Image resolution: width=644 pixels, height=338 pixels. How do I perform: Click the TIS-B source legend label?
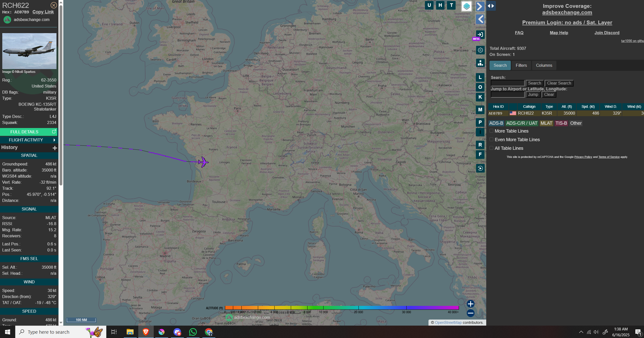tap(561, 123)
